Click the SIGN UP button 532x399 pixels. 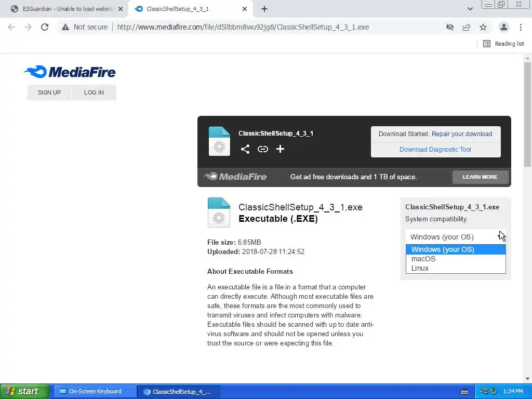point(49,92)
